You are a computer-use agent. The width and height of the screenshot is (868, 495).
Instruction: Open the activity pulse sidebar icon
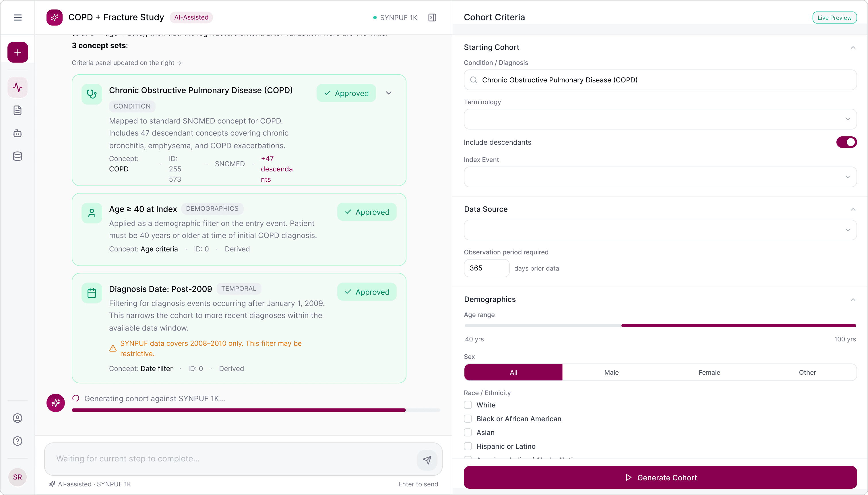18,87
